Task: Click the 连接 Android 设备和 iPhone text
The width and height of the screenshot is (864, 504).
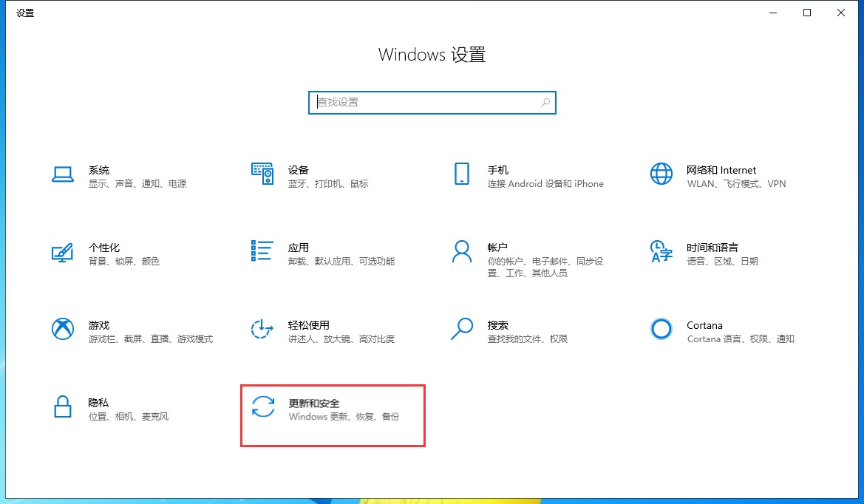Action: [x=545, y=184]
